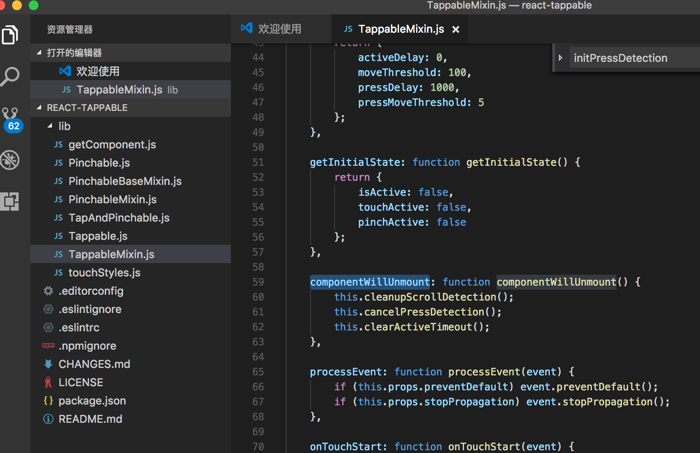
Task: Click pinchActive: false on line 55
Action: (x=412, y=222)
